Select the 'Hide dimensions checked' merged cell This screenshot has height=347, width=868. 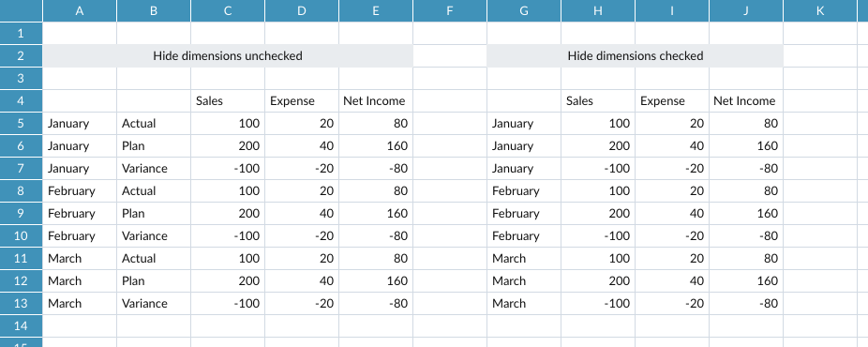point(636,56)
